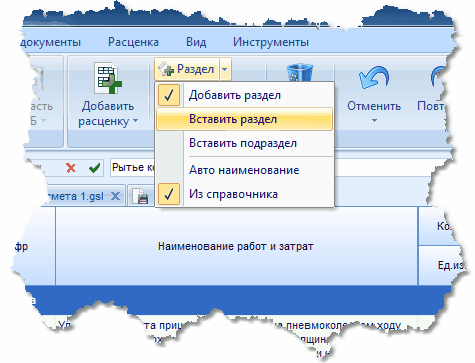Click the recycle bin delete icon

coord(300,73)
